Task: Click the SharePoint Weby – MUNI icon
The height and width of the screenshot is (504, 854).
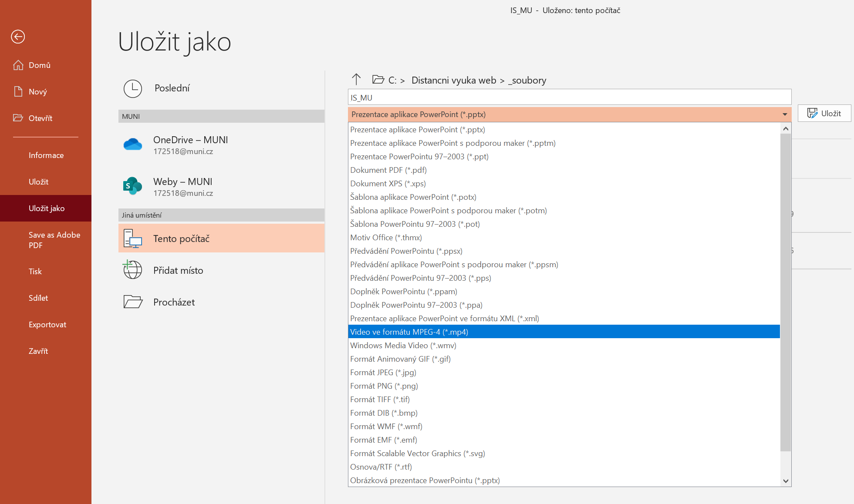Action: tap(133, 186)
